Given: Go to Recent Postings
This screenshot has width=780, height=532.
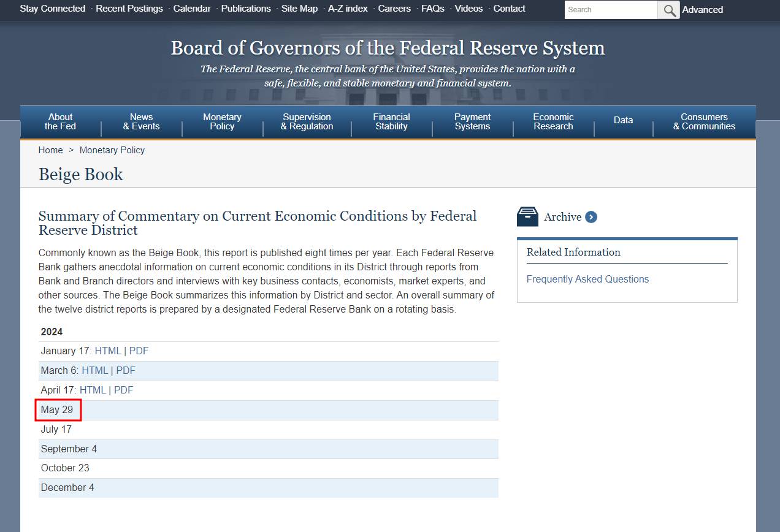Looking at the screenshot, I should point(129,9).
